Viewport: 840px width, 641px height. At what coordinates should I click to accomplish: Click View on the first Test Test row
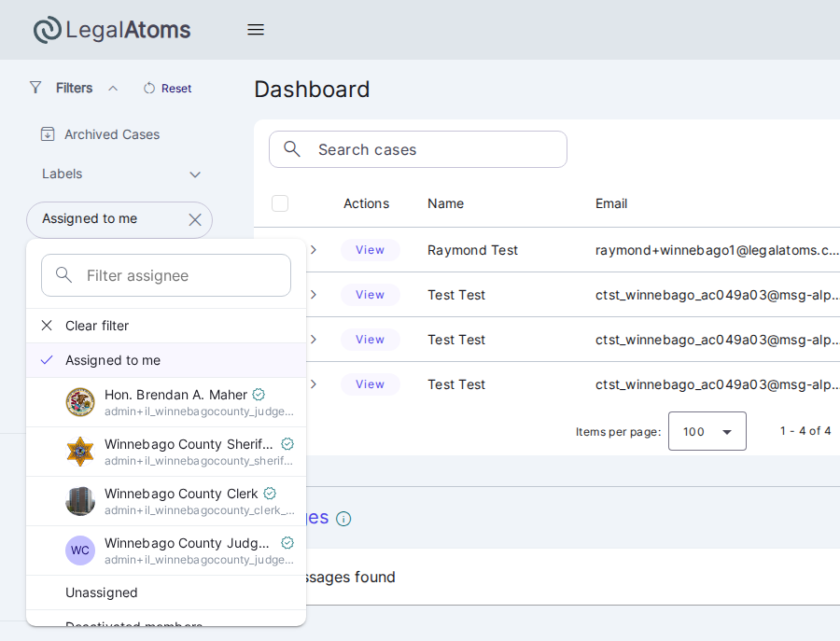pos(371,295)
